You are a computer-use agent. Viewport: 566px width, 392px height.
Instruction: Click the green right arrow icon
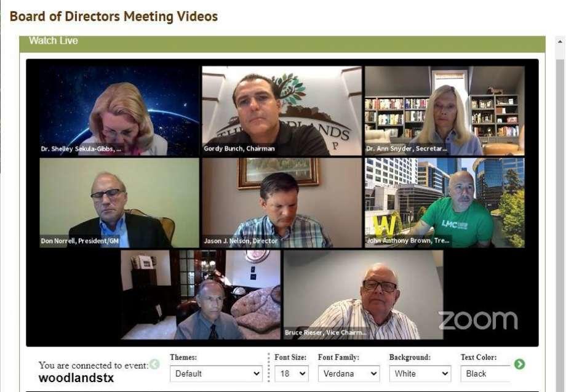(x=519, y=364)
